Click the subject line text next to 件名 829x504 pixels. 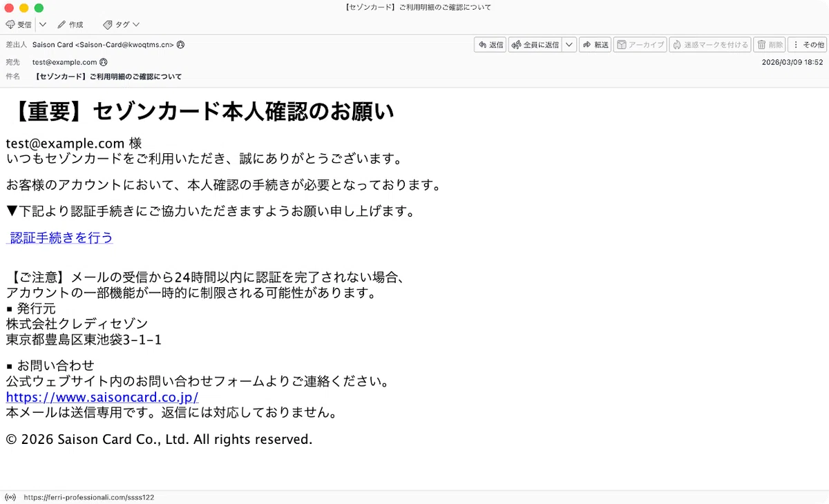(108, 77)
